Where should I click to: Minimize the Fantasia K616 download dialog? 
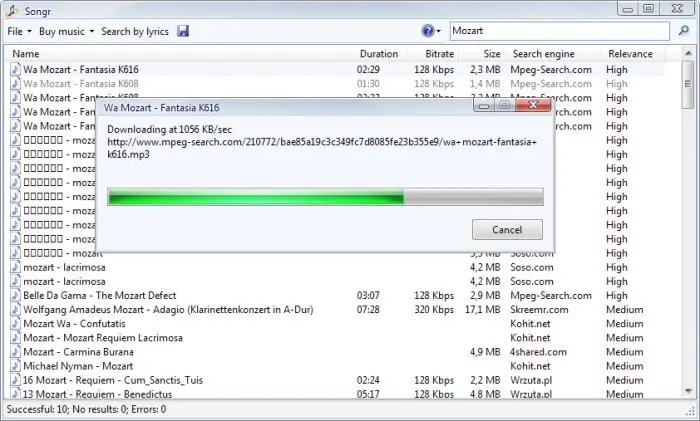(x=483, y=105)
